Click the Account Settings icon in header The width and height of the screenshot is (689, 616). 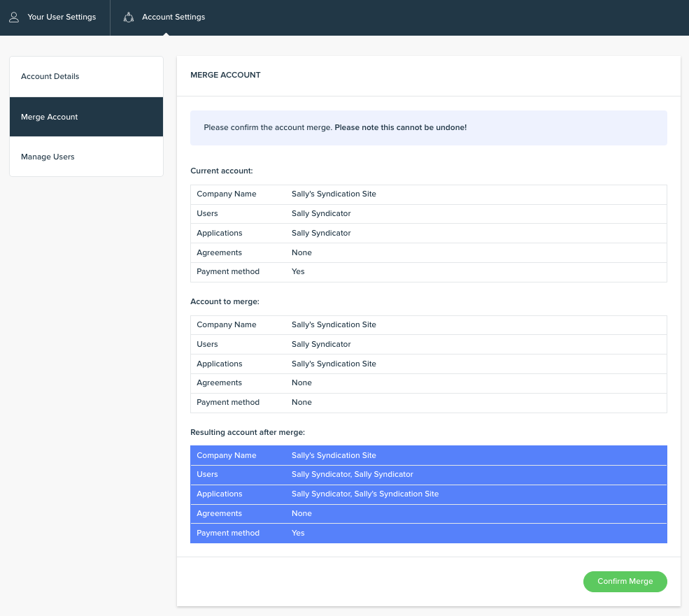128,17
